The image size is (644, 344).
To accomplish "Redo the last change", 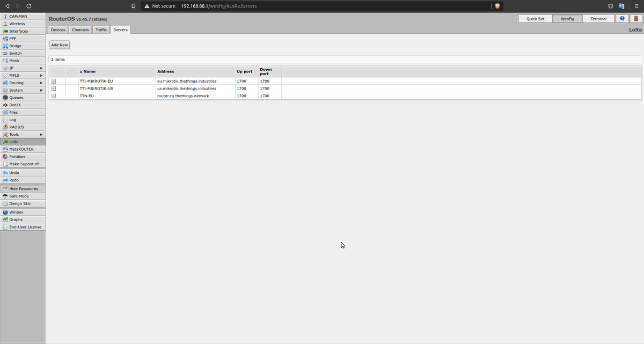I will (23, 180).
